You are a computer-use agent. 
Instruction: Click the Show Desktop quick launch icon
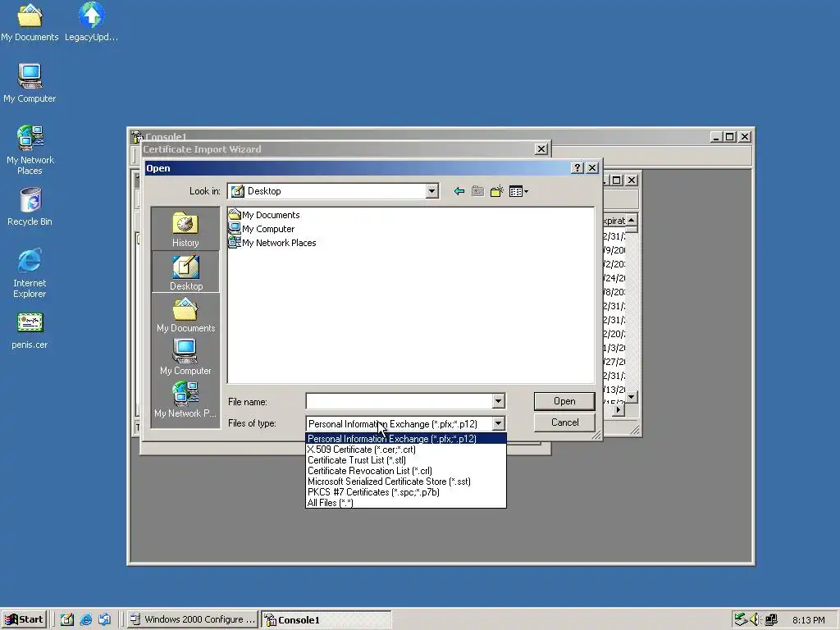[x=67, y=619]
